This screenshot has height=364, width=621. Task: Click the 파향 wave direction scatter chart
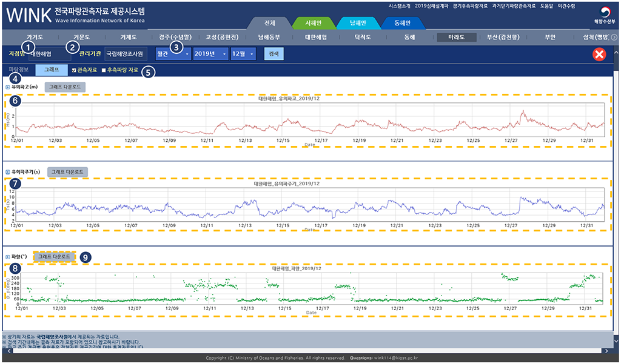point(307,290)
